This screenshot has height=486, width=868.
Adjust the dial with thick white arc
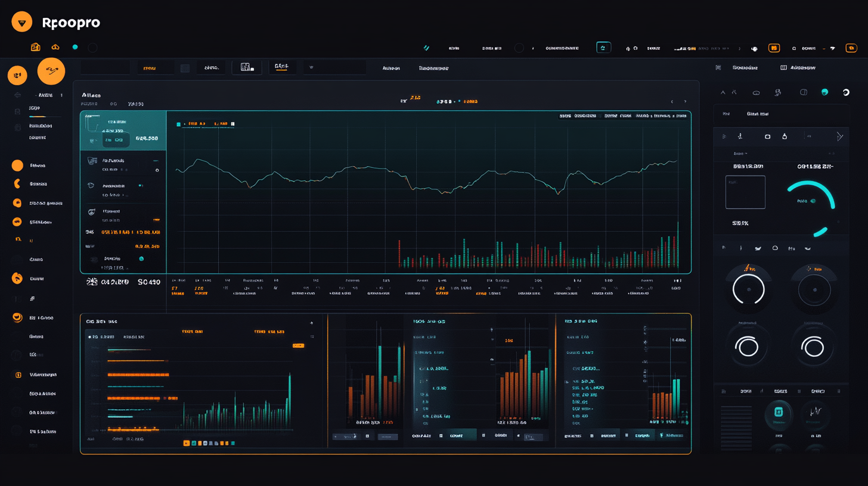(x=748, y=290)
